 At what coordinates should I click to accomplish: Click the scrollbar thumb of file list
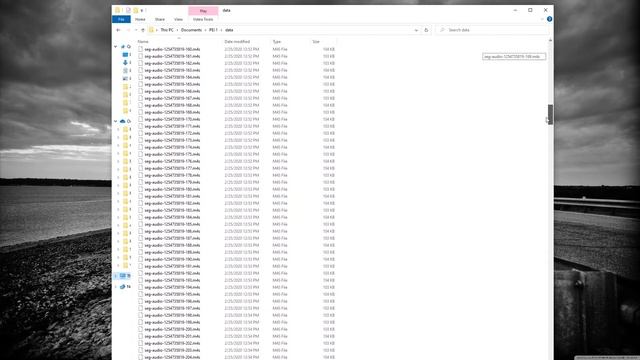[x=550, y=114]
